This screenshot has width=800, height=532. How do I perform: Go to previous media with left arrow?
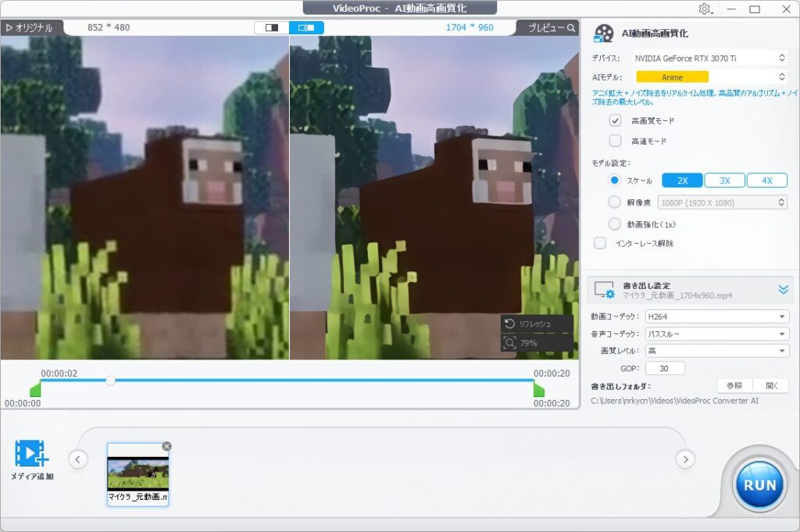tap(77, 459)
